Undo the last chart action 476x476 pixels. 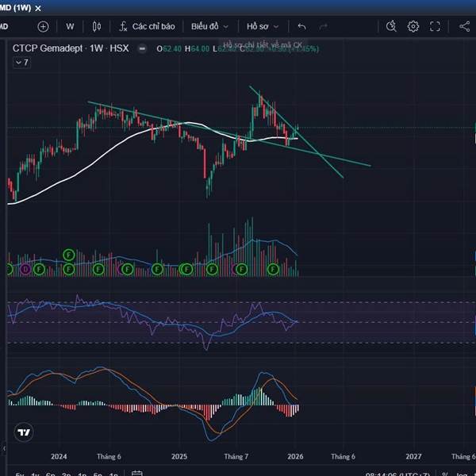[x=301, y=27]
